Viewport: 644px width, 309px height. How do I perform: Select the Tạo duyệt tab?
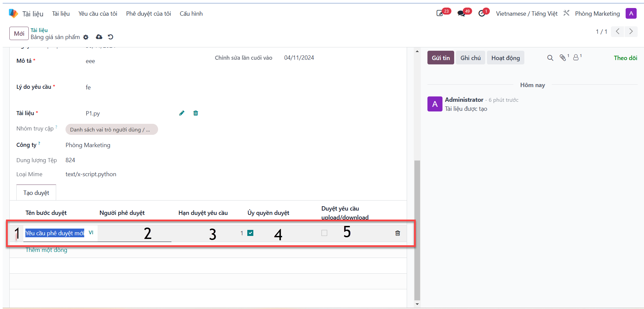click(36, 193)
